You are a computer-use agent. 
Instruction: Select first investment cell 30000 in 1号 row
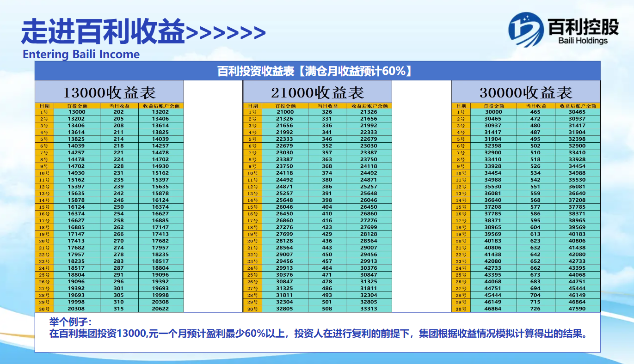[x=493, y=112]
